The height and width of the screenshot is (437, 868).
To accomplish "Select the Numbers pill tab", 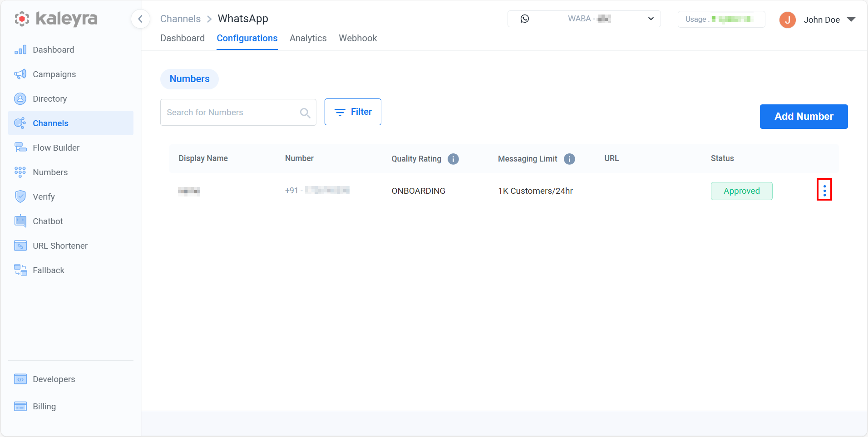I will pos(189,79).
